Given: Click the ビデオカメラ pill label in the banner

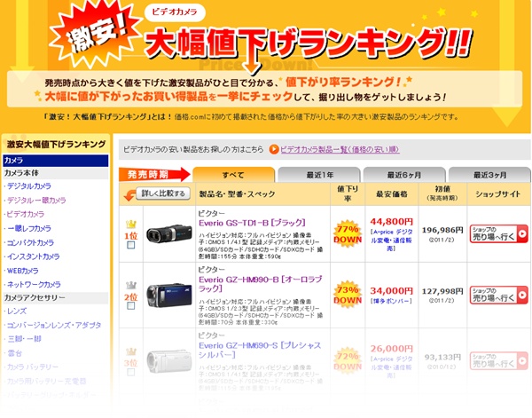Looking at the screenshot, I should (x=175, y=12).
